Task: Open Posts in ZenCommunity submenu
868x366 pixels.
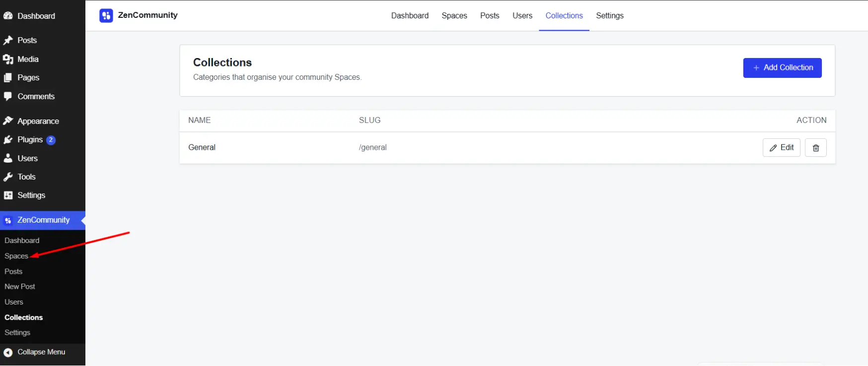Action: [13, 272]
